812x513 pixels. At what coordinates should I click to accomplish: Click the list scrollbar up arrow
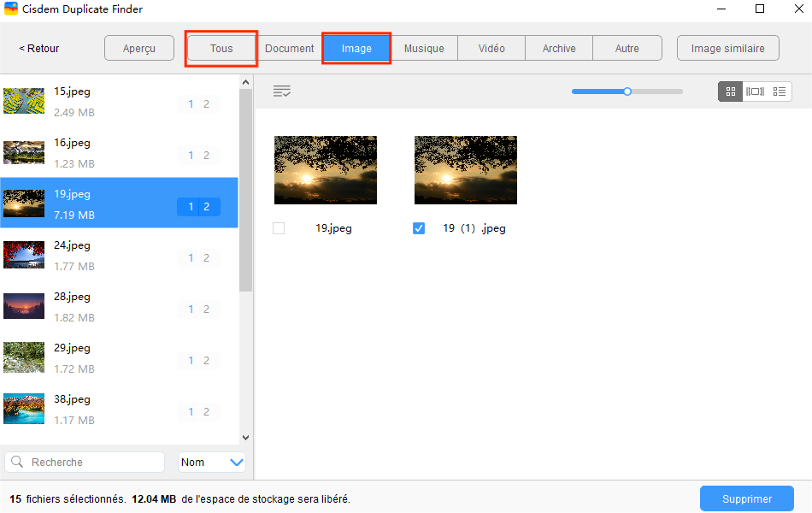pyautogui.click(x=245, y=82)
